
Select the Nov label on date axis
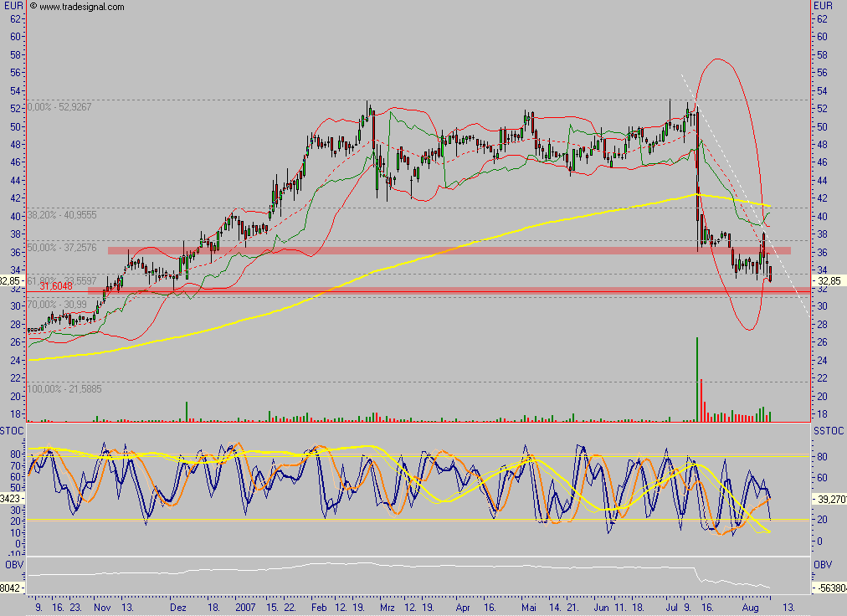[x=102, y=608]
